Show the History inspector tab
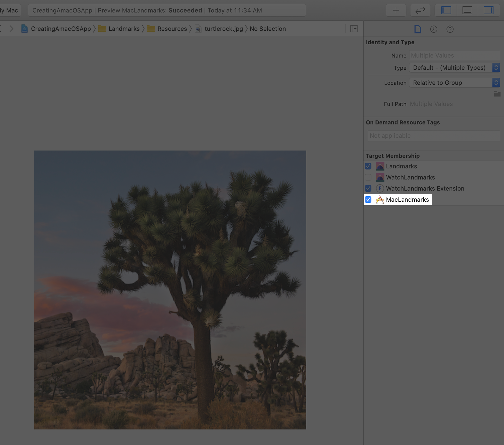Viewport: 504px width, 445px height. tap(433, 29)
